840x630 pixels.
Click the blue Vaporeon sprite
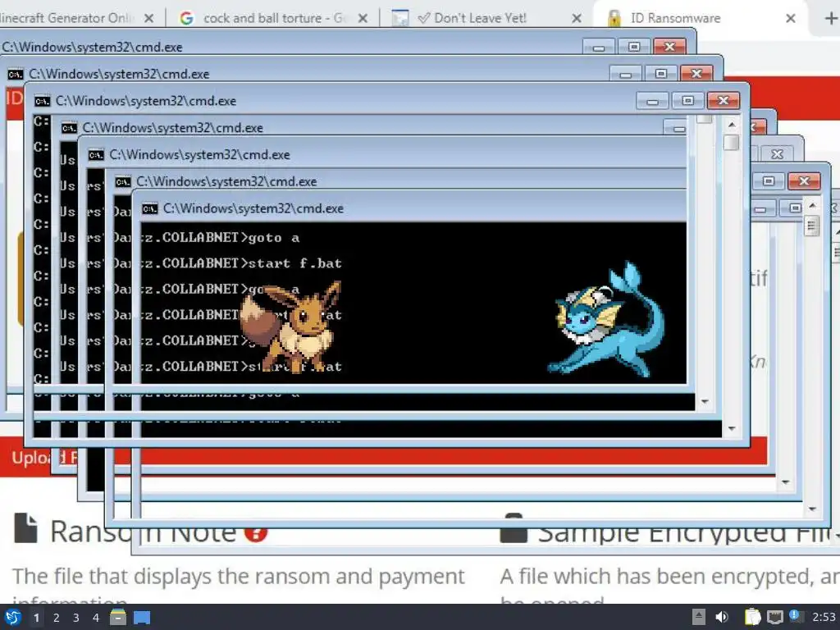(606, 320)
